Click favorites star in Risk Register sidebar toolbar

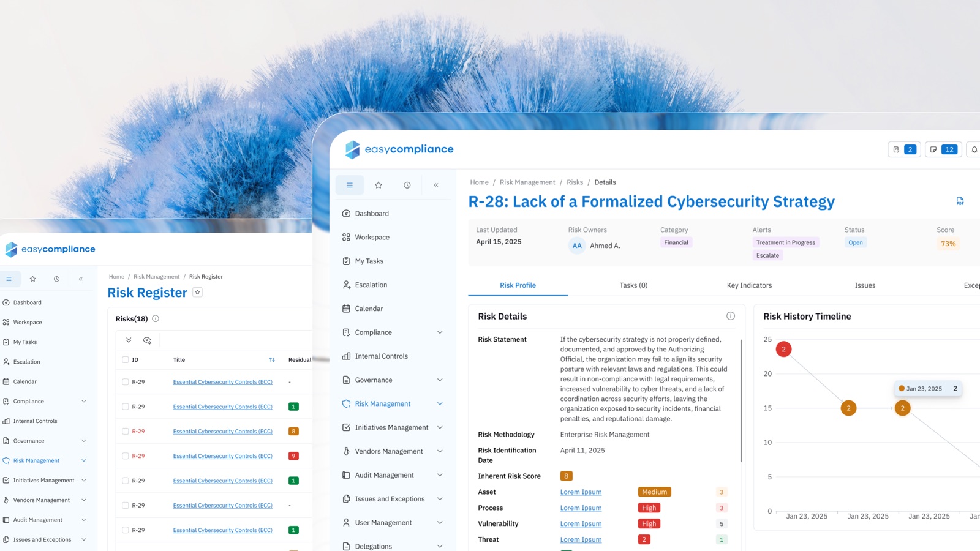[x=32, y=279]
